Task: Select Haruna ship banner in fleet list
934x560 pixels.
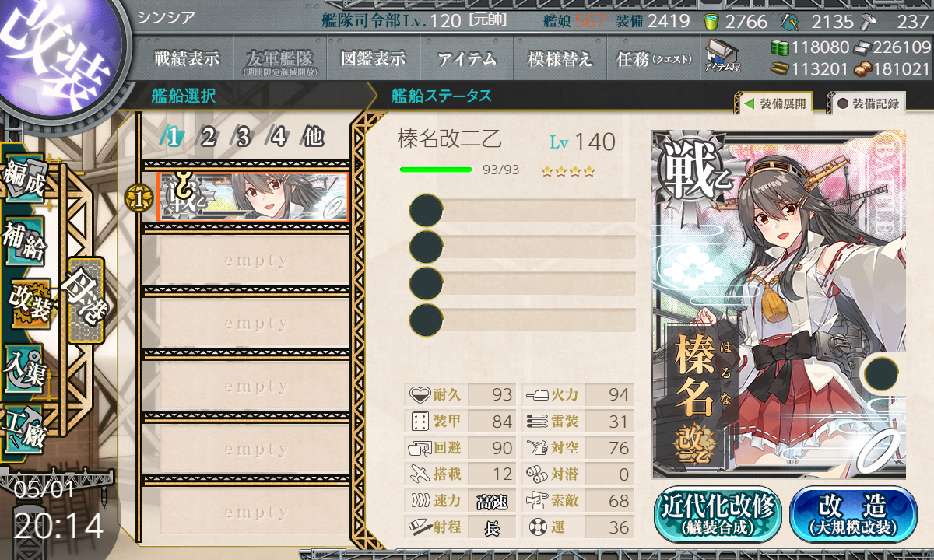Action: click(253, 198)
